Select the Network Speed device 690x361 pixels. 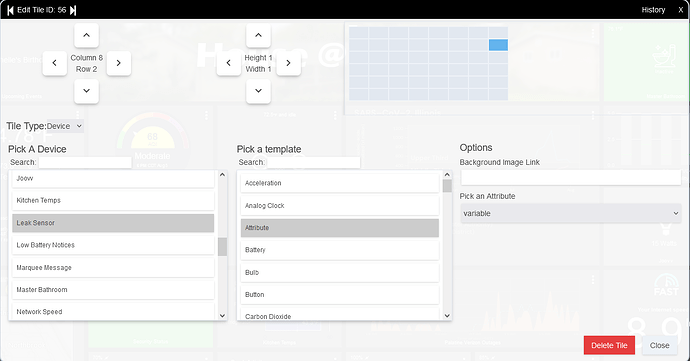click(x=113, y=311)
